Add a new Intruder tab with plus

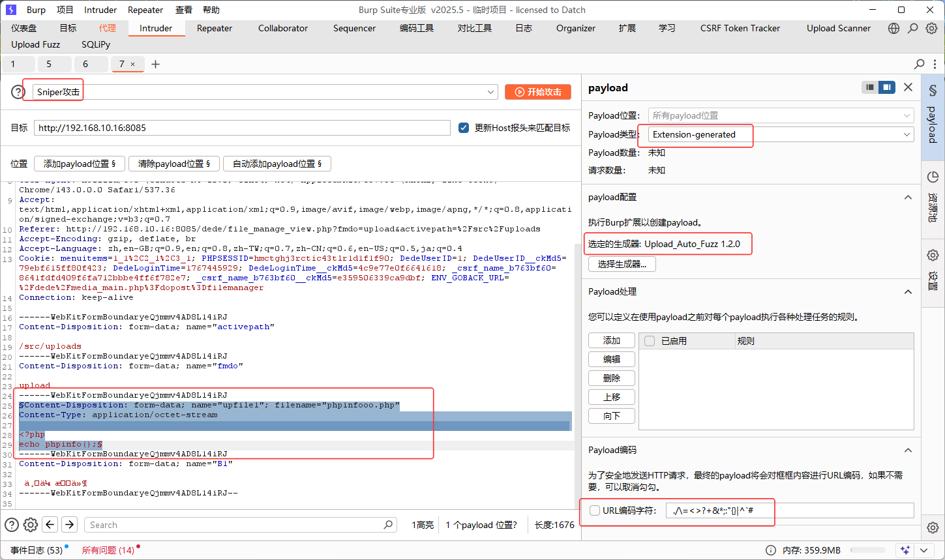click(155, 64)
